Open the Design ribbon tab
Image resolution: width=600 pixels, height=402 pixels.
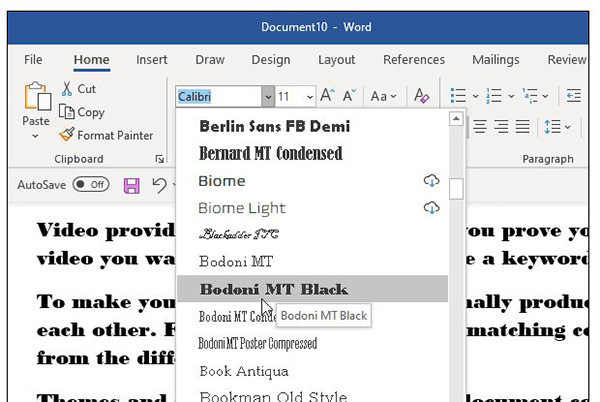[270, 60]
